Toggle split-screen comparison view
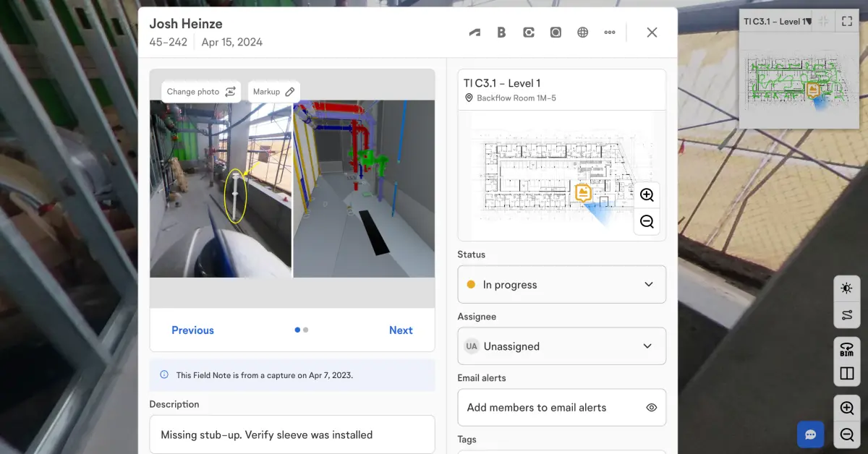This screenshot has height=454, width=868. click(x=846, y=372)
